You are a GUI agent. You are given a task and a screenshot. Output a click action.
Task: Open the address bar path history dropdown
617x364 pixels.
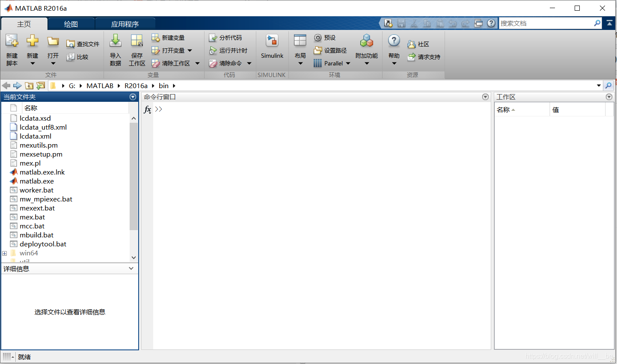[x=599, y=86]
